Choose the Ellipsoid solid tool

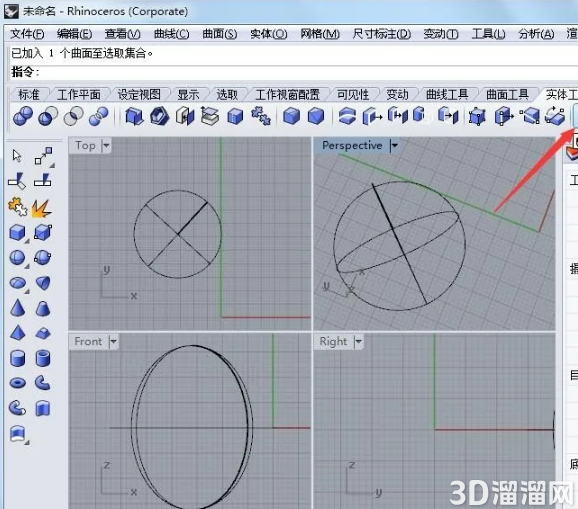point(17,283)
